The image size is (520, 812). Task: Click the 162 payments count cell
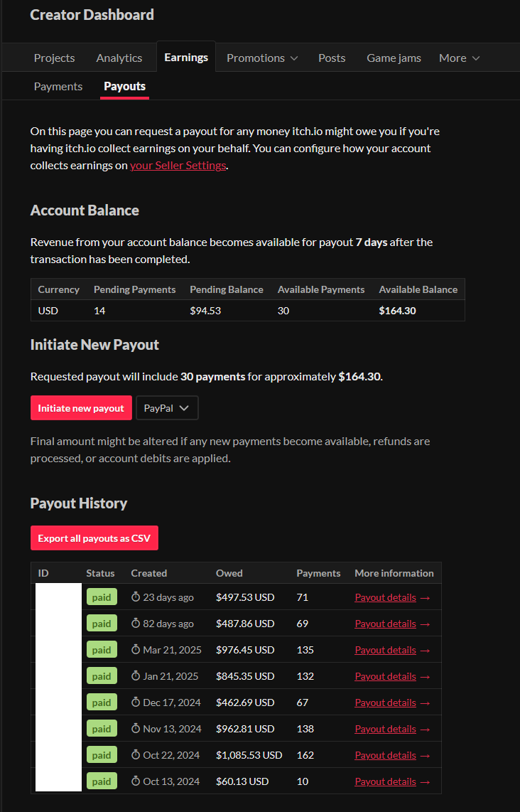point(305,755)
